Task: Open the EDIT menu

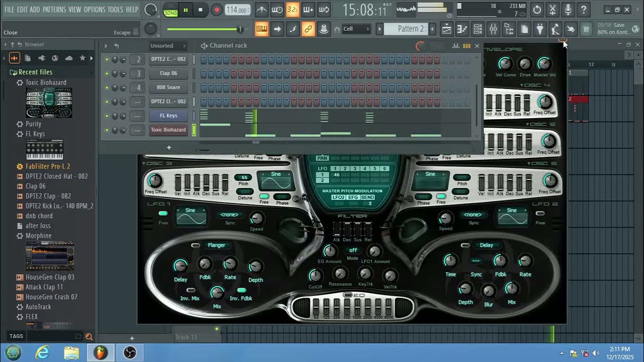Action: tap(22, 10)
